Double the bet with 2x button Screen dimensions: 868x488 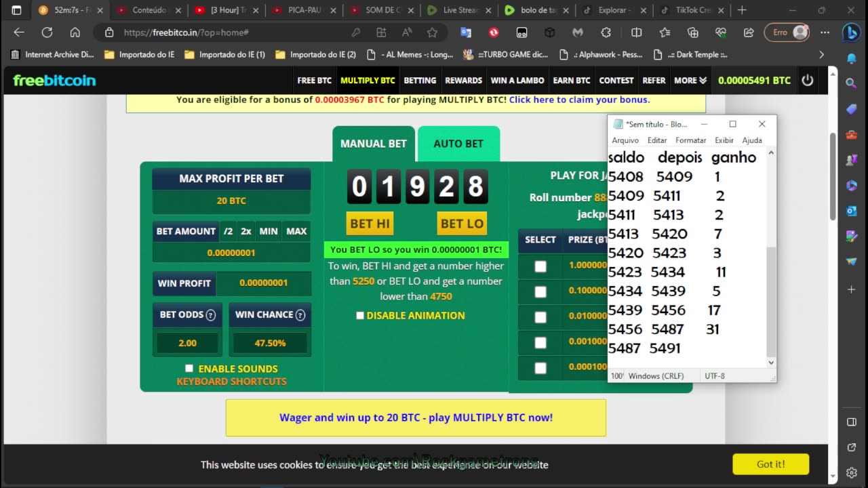click(245, 231)
